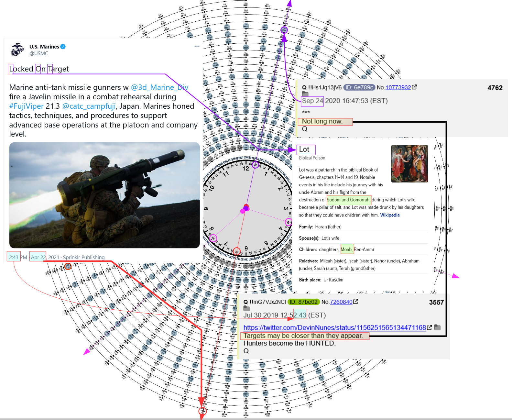Click the folder icon under Q post 4762 header
This screenshot has width=512, height=420.
pos(305,94)
